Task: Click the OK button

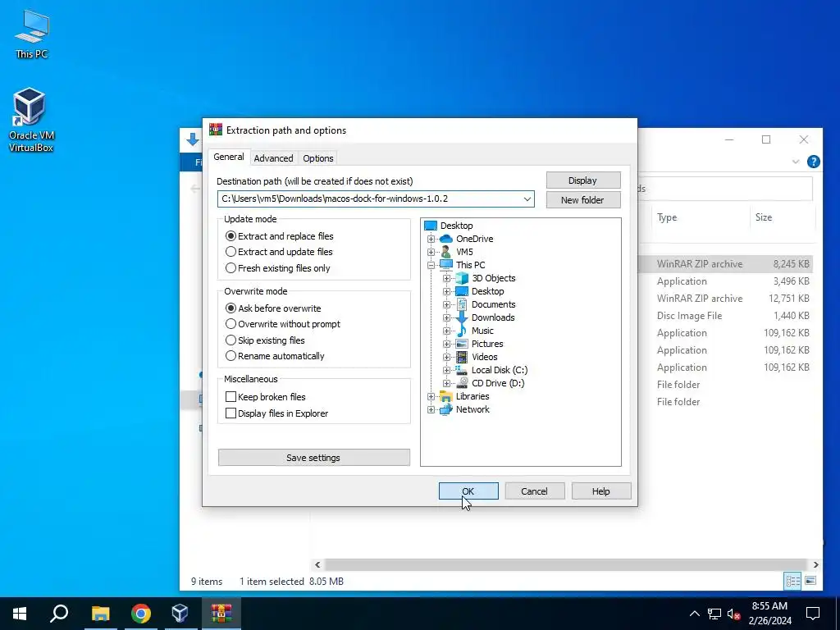Action: [x=468, y=491]
